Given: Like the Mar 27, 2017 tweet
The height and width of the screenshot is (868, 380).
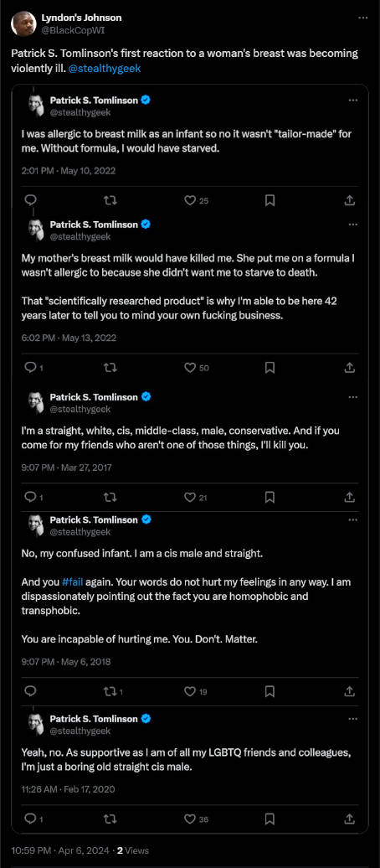Looking at the screenshot, I should (x=190, y=497).
